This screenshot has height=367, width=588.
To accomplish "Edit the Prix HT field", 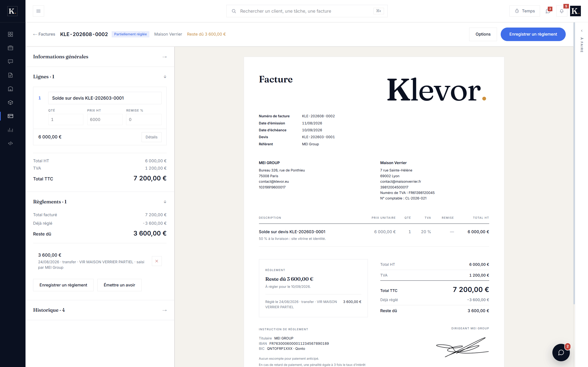I will [x=105, y=119].
